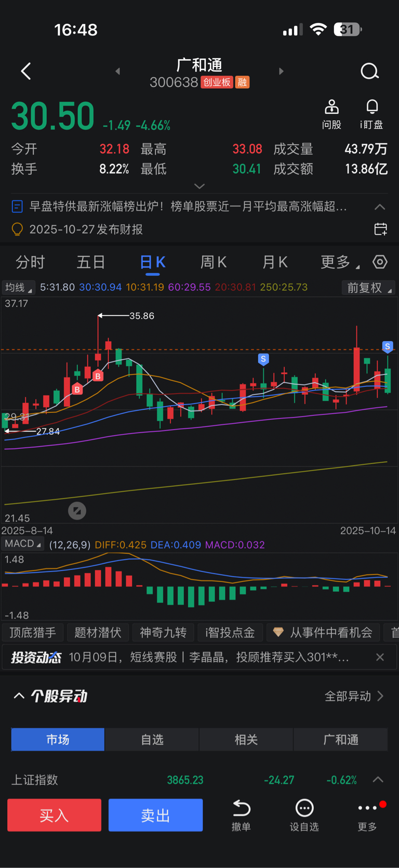The width and height of the screenshot is (399, 868).
Task: Tap the 创业板 badge
Action: [217, 82]
